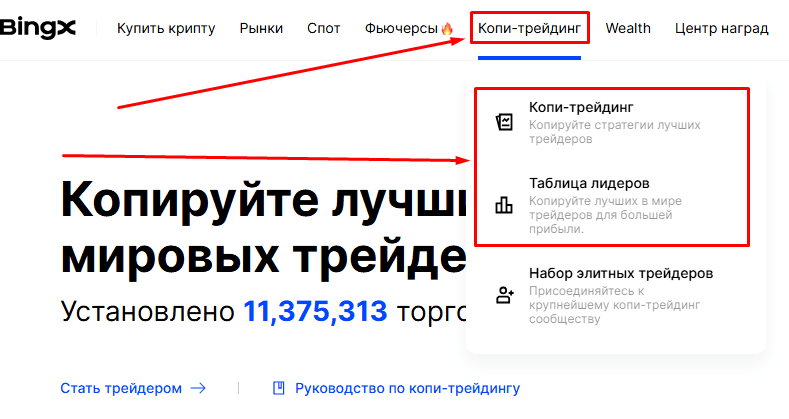Image resolution: width=789 pixels, height=419 pixels.
Task: Click Стать трейдером link
Action: point(121,388)
